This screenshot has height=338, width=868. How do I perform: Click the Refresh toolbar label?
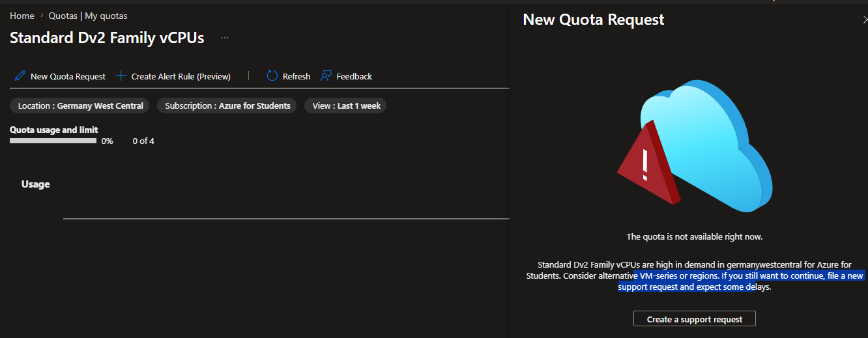point(297,77)
